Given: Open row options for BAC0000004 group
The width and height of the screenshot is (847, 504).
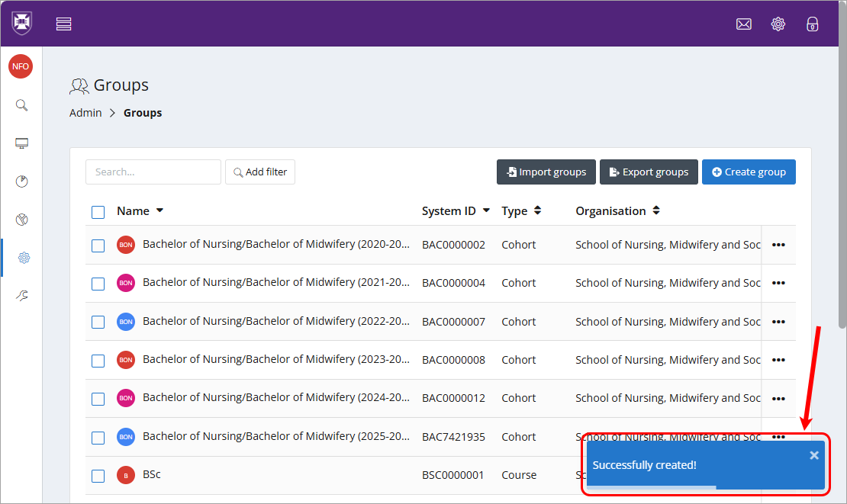Looking at the screenshot, I should [778, 284].
